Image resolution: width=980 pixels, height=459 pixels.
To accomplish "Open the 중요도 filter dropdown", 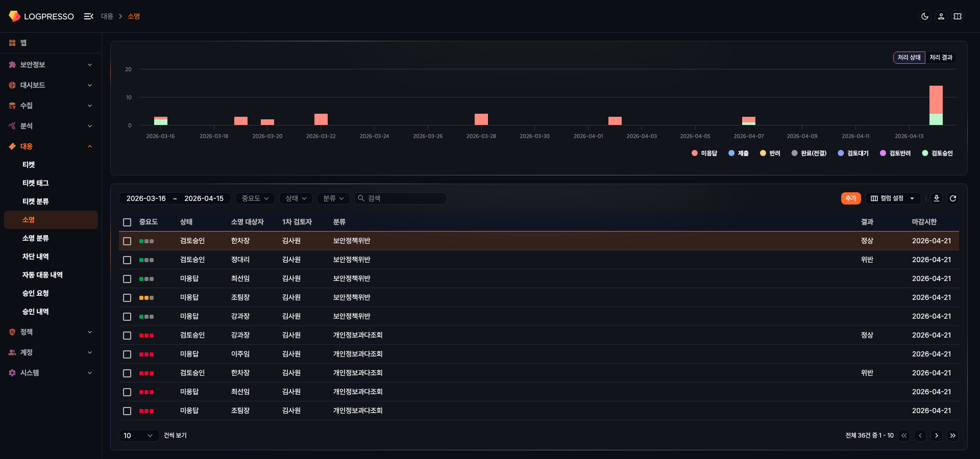I will point(255,198).
